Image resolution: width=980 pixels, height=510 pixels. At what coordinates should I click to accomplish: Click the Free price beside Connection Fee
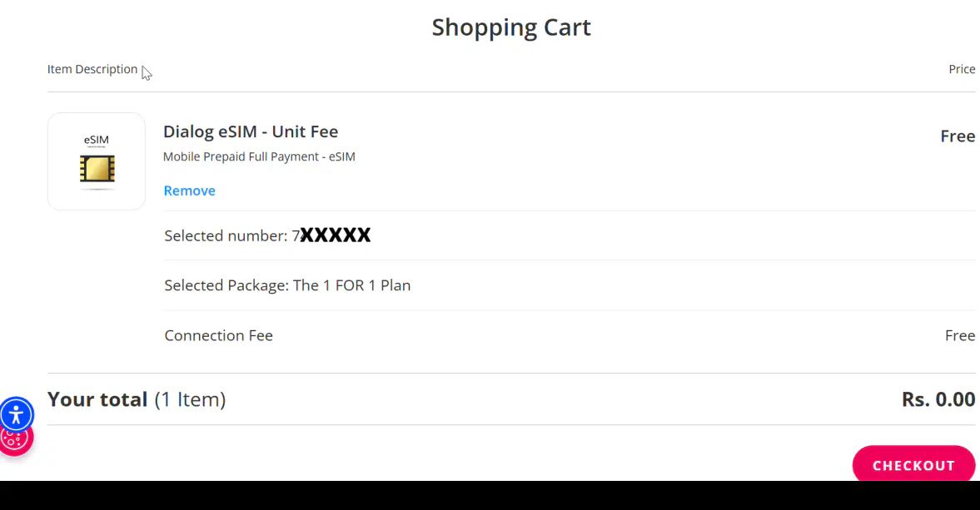959,335
